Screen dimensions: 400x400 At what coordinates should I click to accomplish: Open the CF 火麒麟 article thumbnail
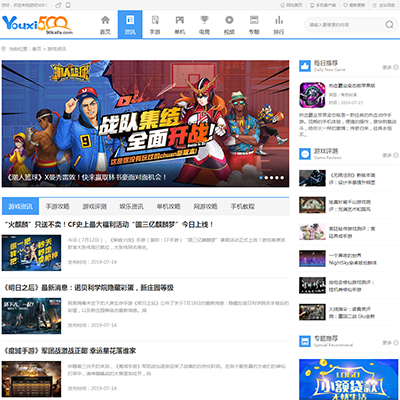tap(31, 253)
